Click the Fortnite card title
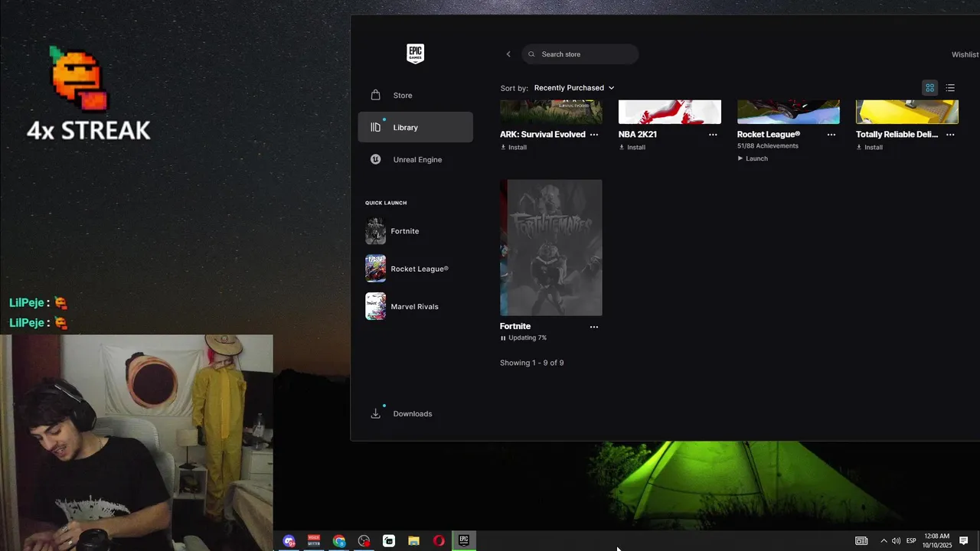Screen dimensions: 980x551 coord(515,326)
